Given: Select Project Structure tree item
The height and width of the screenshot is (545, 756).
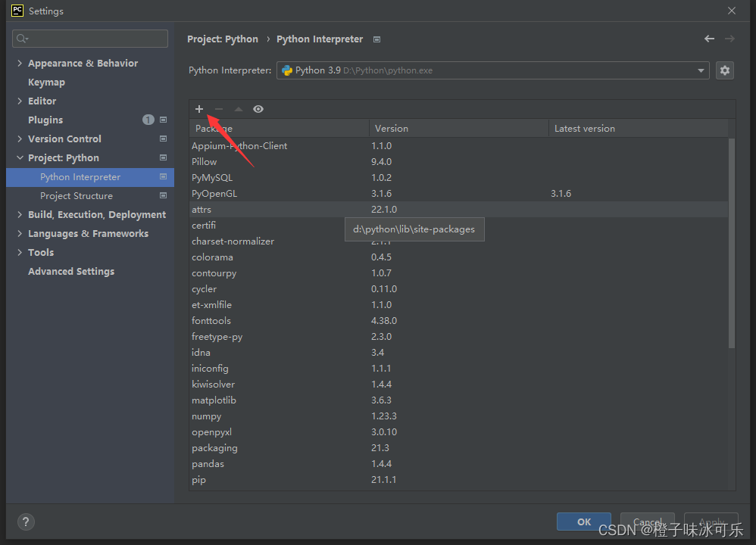Looking at the screenshot, I should click(90, 195).
